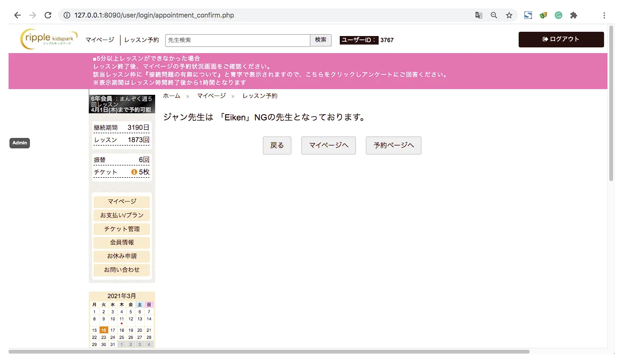Image resolution: width=624 pixels, height=364 pixels.
Task: Click the ripple kidspark logo
Action: 48,39
